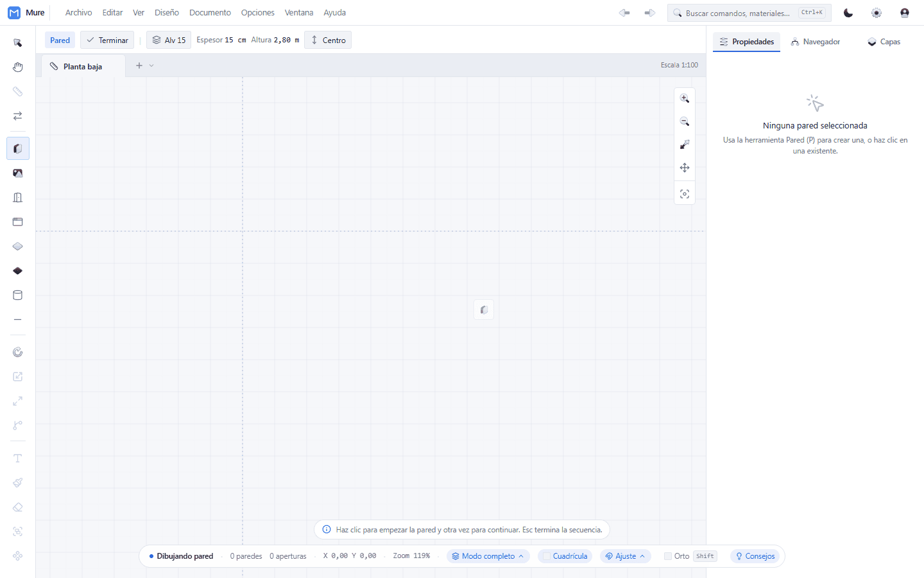Open the user account avatar

click(905, 13)
